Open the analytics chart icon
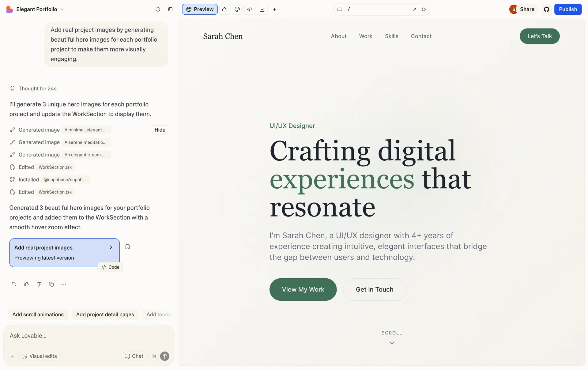 262,9
